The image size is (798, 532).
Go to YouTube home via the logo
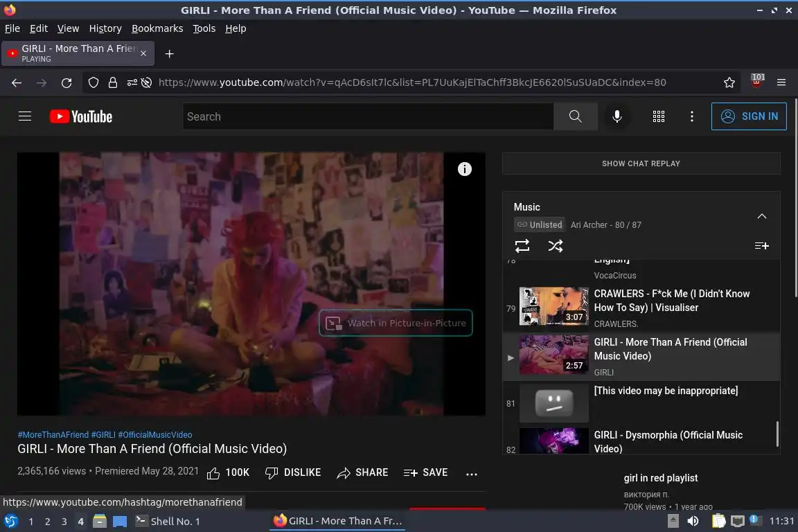(x=81, y=116)
